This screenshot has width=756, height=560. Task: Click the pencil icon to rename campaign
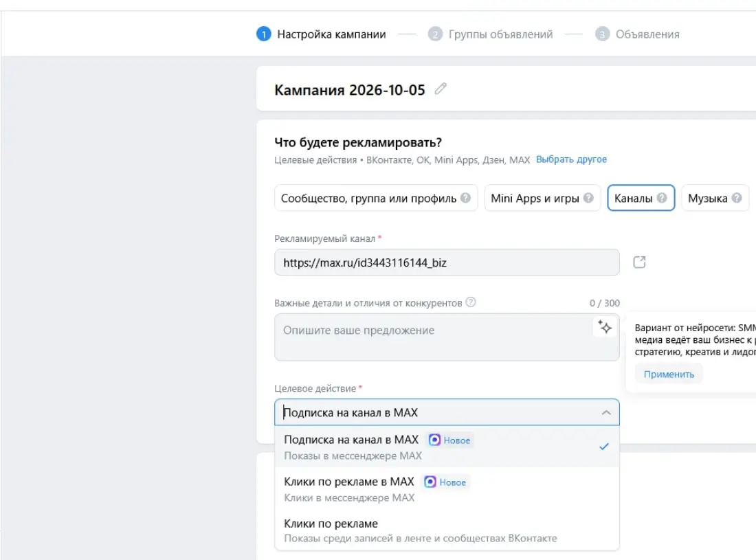click(441, 89)
